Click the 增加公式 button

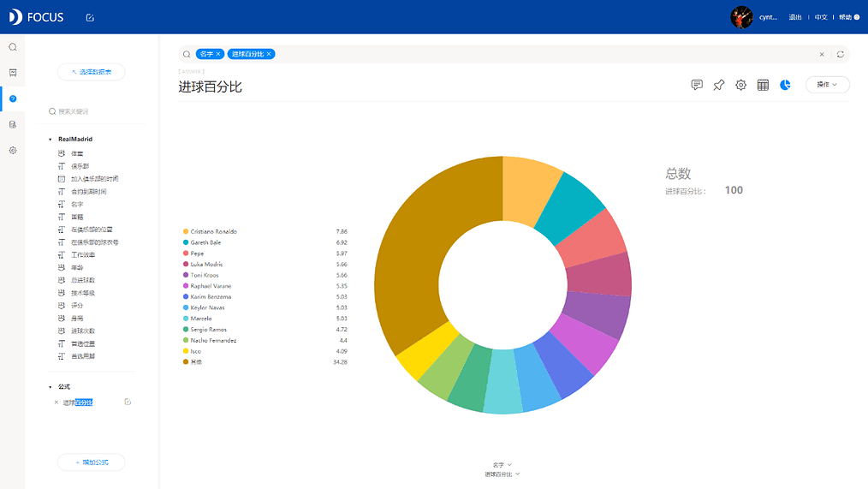[92, 462]
